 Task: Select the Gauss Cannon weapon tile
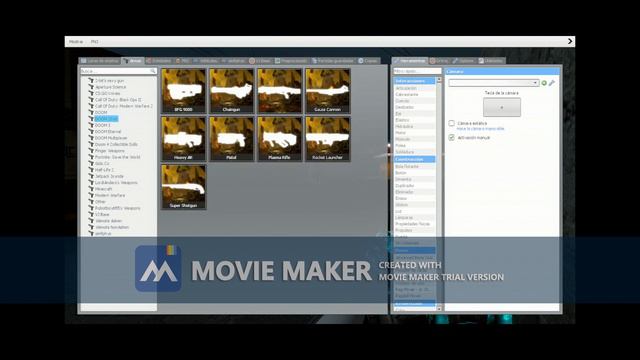328,91
